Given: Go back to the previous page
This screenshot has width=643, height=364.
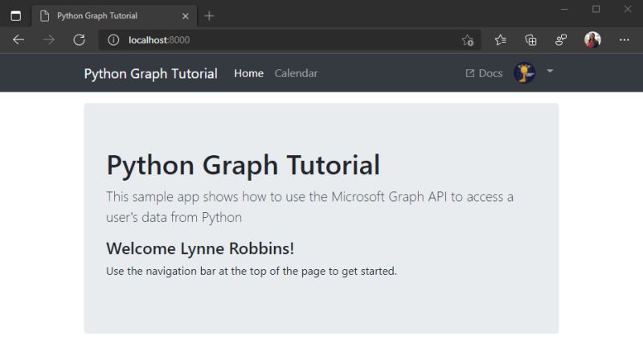Looking at the screenshot, I should pos(18,39).
